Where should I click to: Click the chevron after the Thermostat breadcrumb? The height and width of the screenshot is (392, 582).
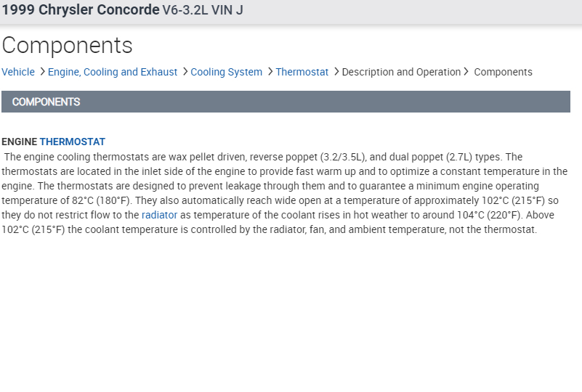336,72
